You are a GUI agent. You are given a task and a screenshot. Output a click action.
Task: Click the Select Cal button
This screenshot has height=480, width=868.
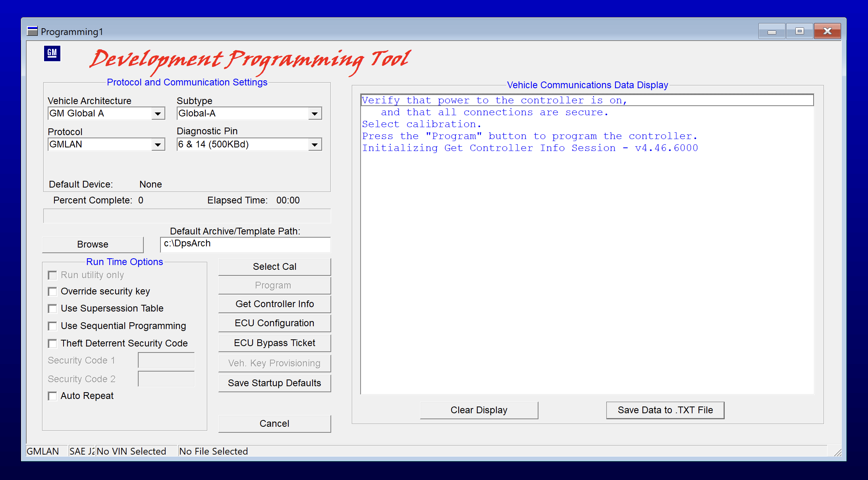coord(274,267)
